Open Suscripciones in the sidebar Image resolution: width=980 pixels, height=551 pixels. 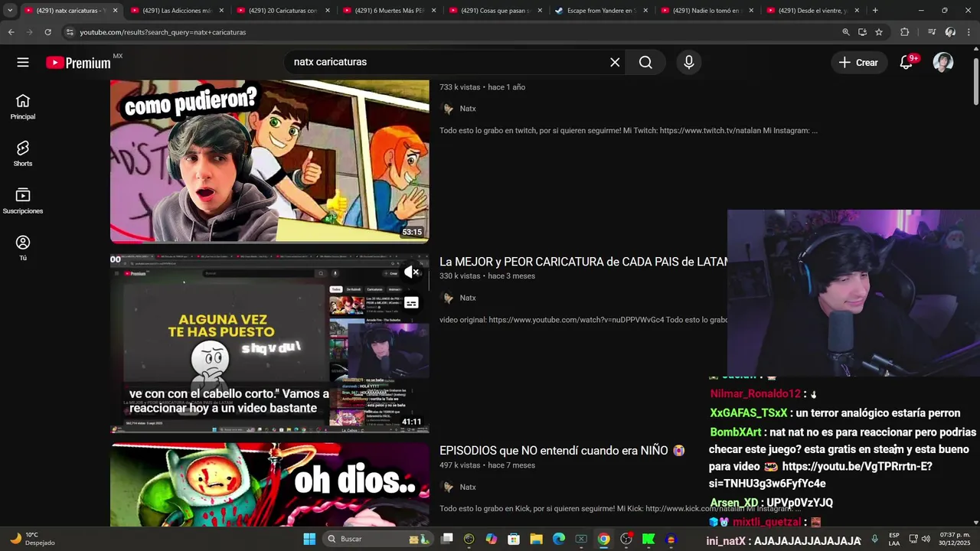coord(23,201)
